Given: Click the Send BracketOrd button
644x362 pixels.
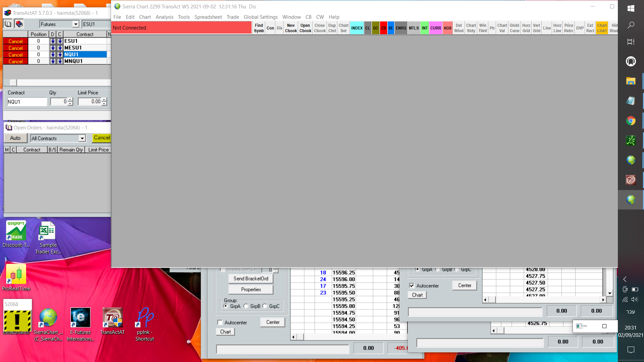Looking at the screenshot, I should tap(251, 279).
